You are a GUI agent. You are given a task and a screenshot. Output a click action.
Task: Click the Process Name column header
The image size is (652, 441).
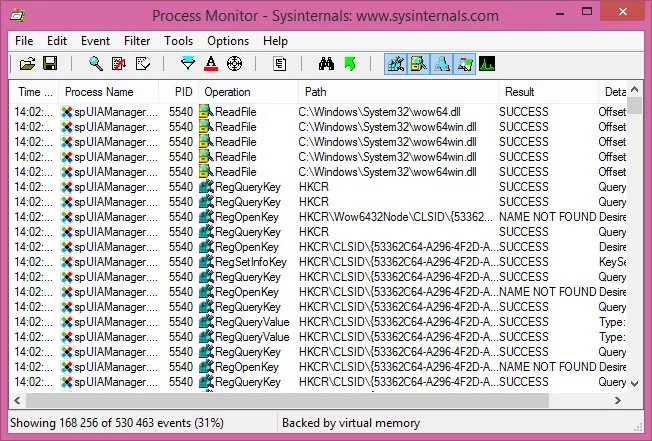click(109, 92)
